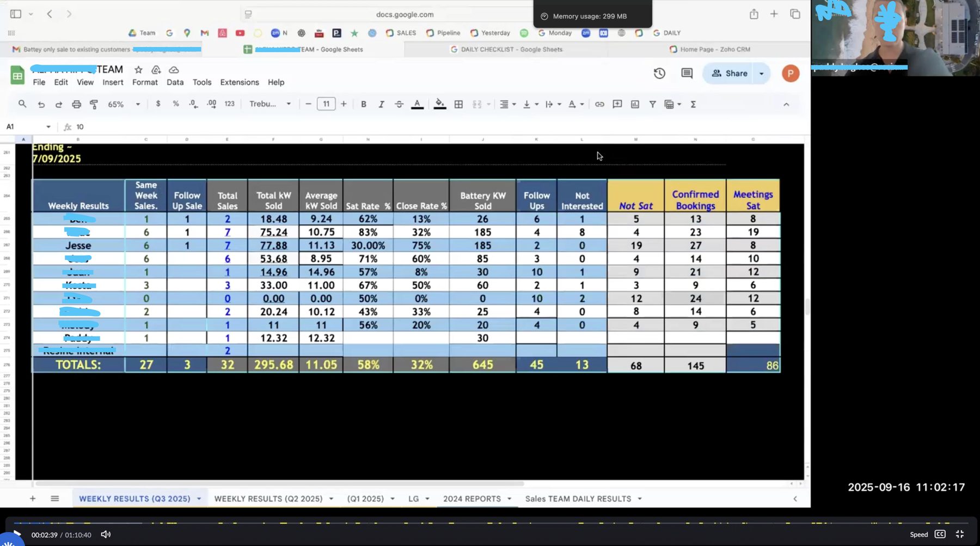Select the paint format tool
The width and height of the screenshot is (980, 546).
click(94, 104)
